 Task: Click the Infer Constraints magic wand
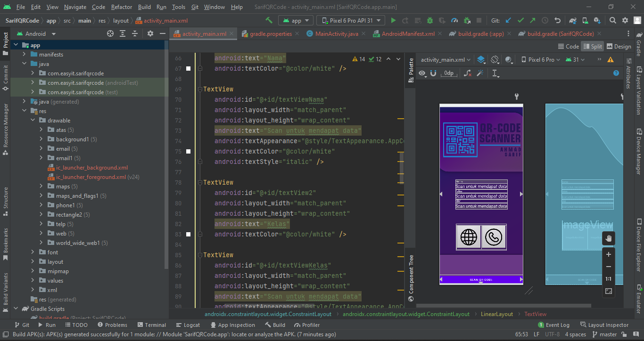tap(480, 73)
